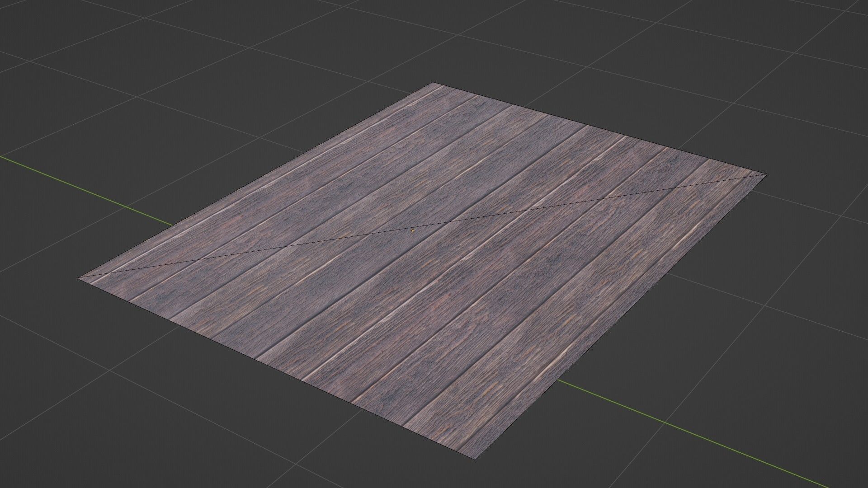Click the plane's lower-left outer edge

coord(276,368)
